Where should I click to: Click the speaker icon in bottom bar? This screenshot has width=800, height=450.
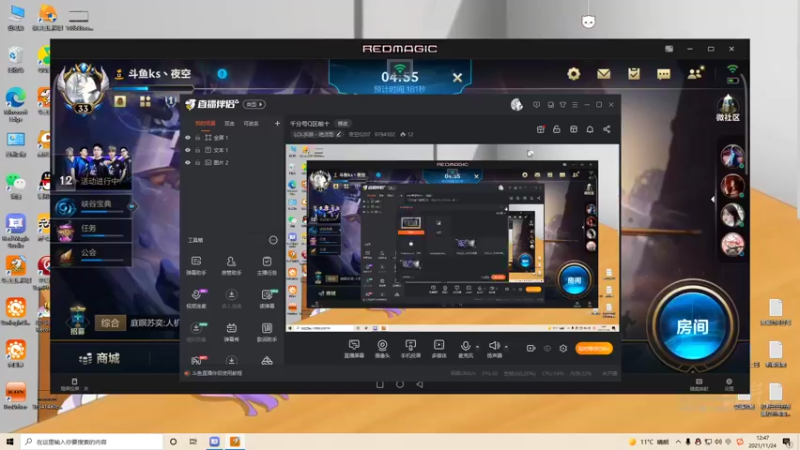[x=493, y=346]
